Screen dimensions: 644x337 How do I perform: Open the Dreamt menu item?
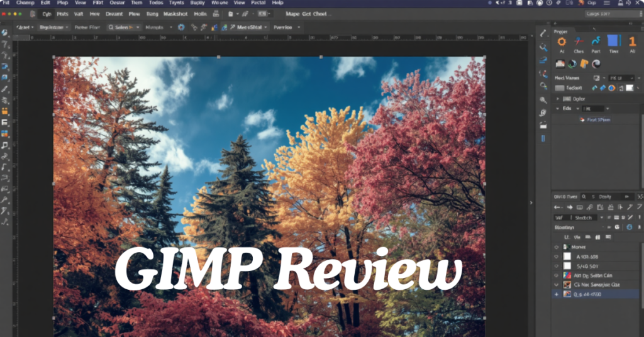pos(114,14)
